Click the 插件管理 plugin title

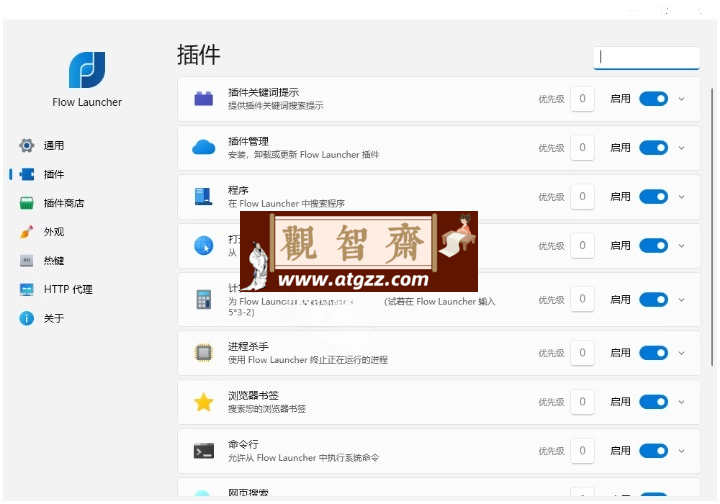pyautogui.click(x=248, y=141)
